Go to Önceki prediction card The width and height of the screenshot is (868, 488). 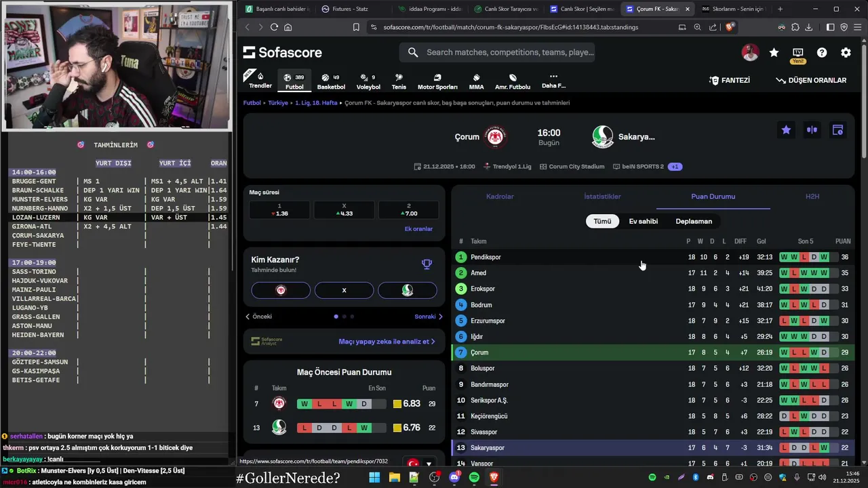258,317
